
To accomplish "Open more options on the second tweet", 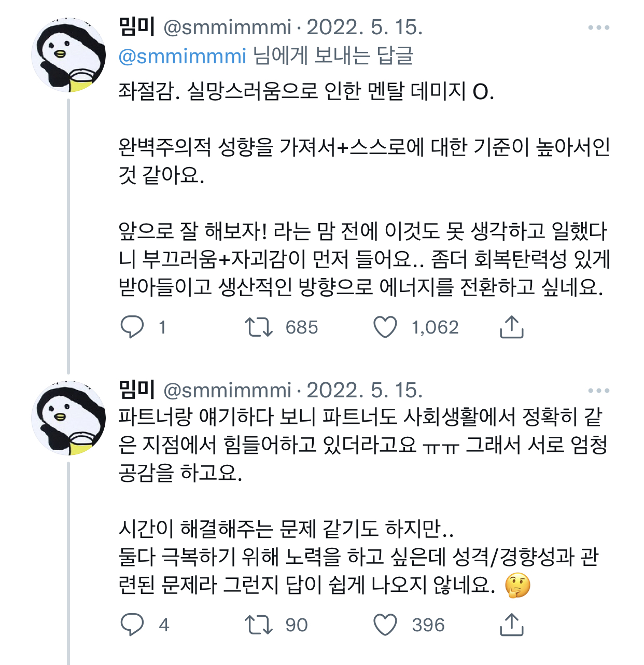I will tap(598, 391).
